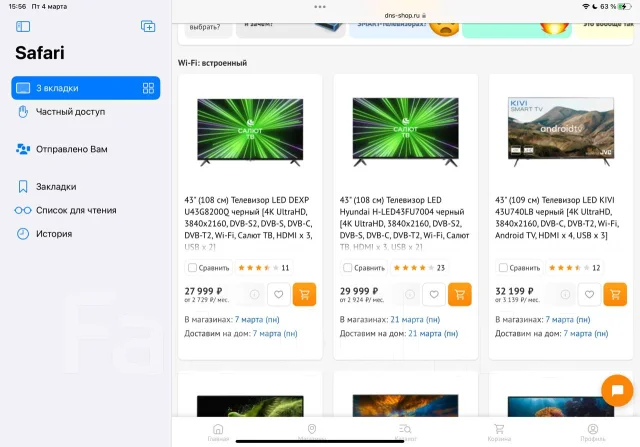Screen dimensions: 640x447
Task: Tap the 63 % battery indicator
Action: pyautogui.click(x=616, y=7)
